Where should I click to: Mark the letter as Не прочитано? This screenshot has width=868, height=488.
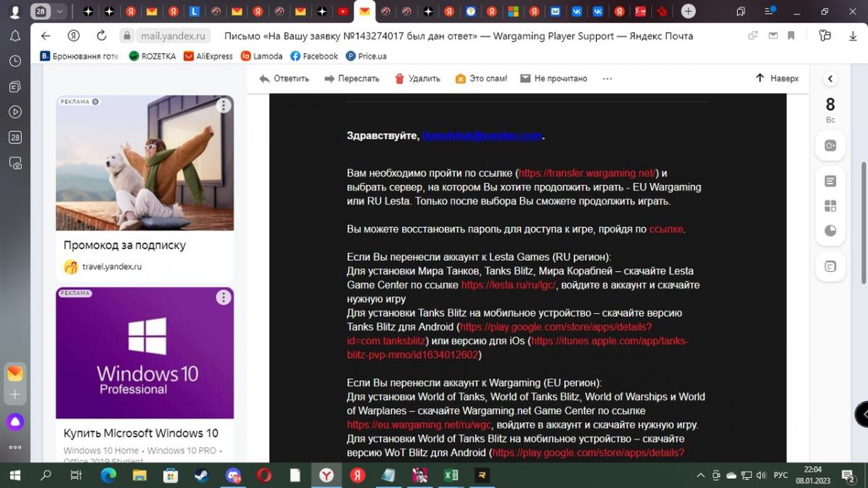coord(554,78)
